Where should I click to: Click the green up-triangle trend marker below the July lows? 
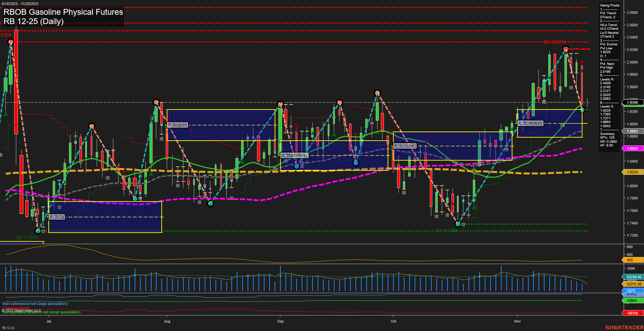[54, 208]
